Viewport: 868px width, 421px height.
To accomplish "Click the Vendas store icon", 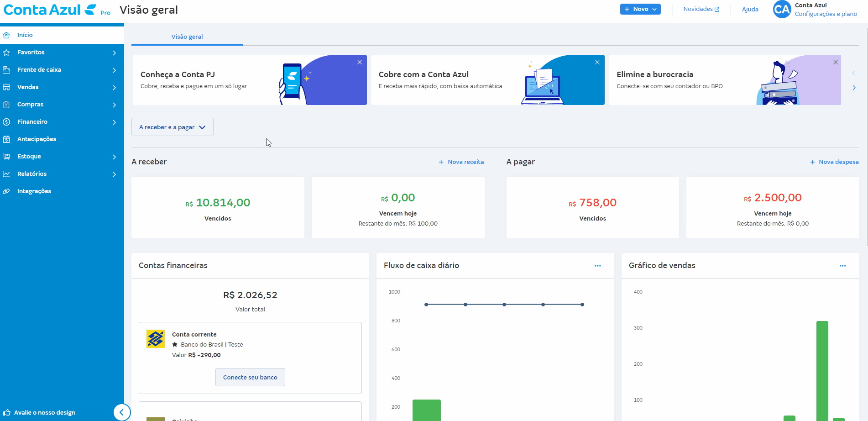I will coord(6,87).
